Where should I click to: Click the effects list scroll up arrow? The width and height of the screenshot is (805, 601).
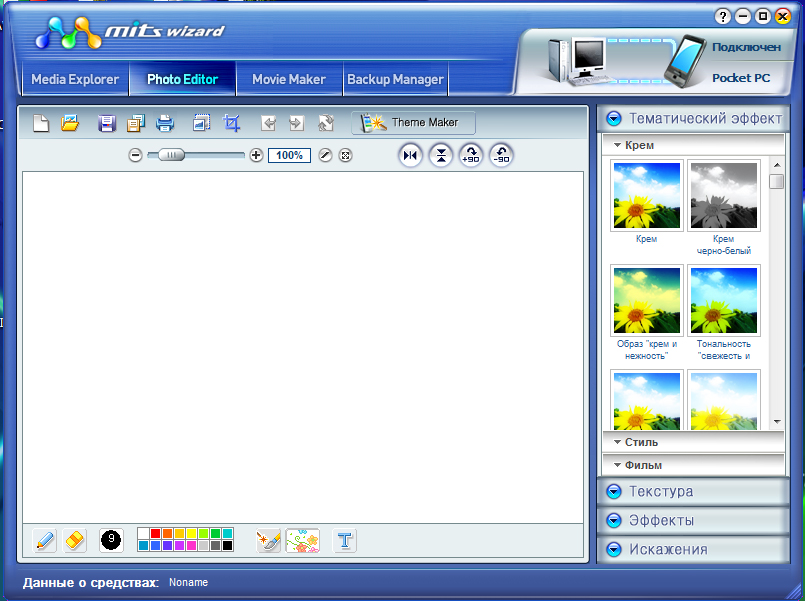[x=777, y=165]
